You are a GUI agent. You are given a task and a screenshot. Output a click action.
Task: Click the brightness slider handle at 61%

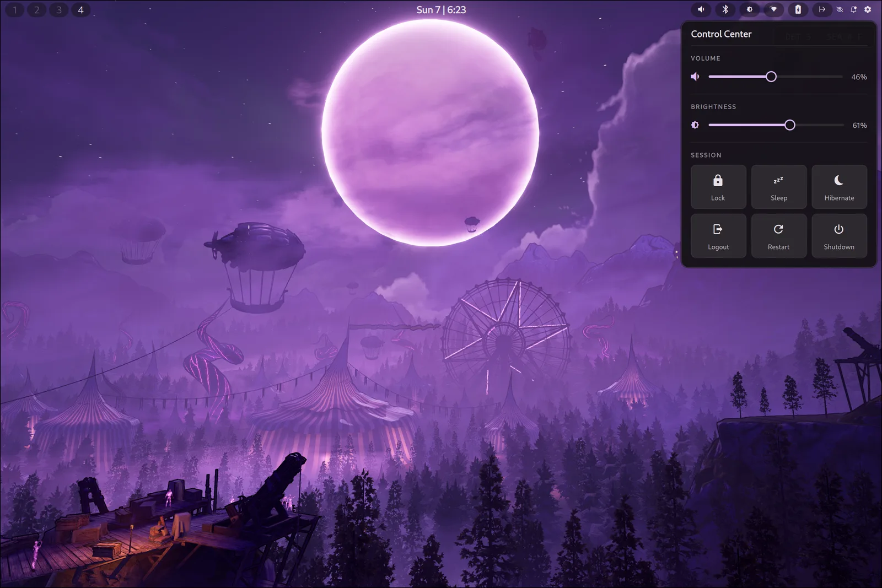click(790, 125)
